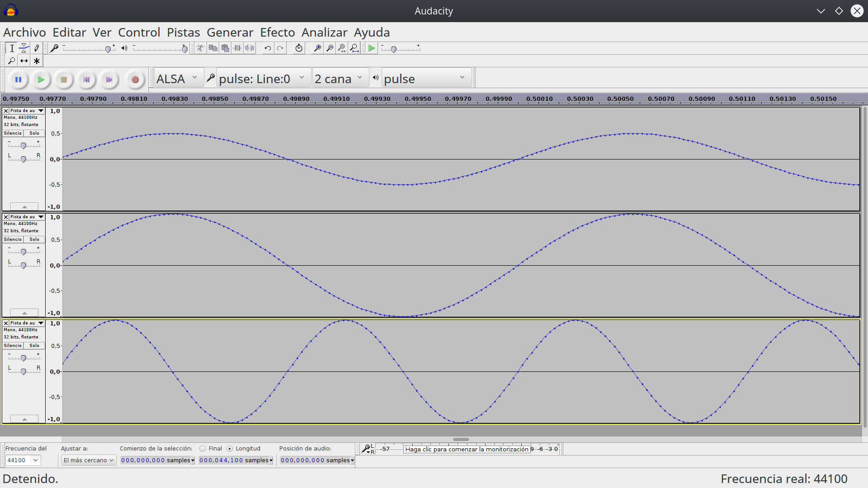Select the Selection (I-beam) tool

pos(12,48)
